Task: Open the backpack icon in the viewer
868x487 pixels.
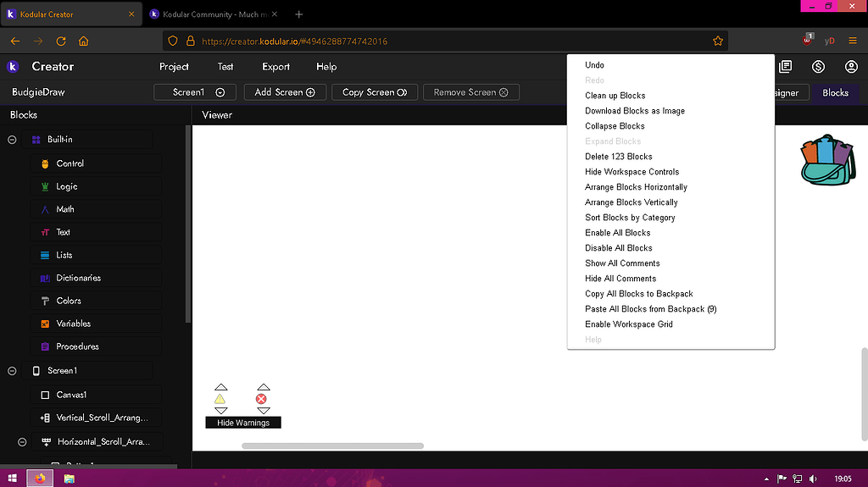Action: [827, 160]
